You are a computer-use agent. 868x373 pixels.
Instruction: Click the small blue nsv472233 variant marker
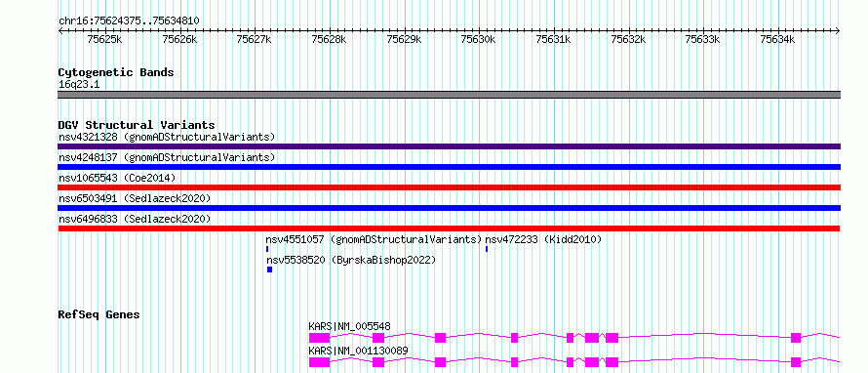coord(487,249)
